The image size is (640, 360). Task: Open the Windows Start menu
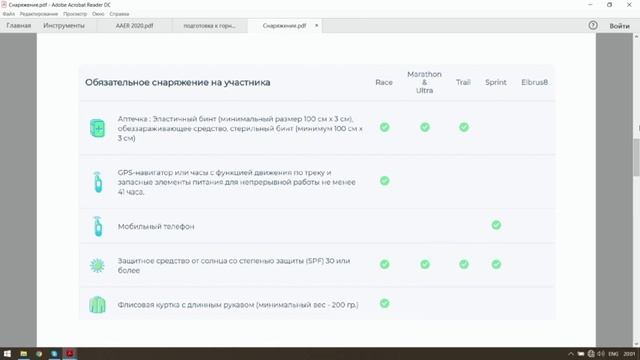tap(7, 353)
